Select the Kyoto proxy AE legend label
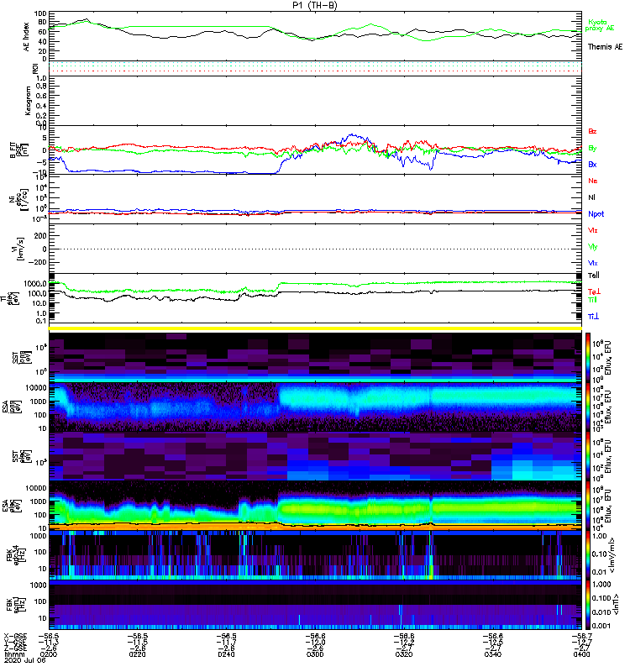630x672 pixels. pyautogui.click(x=600, y=25)
